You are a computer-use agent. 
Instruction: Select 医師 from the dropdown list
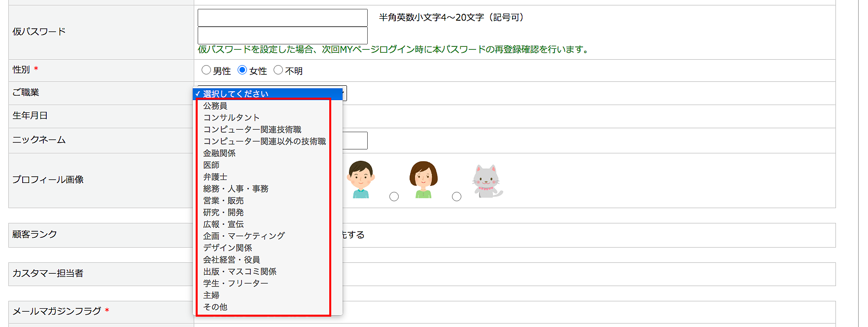pyautogui.click(x=211, y=165)
